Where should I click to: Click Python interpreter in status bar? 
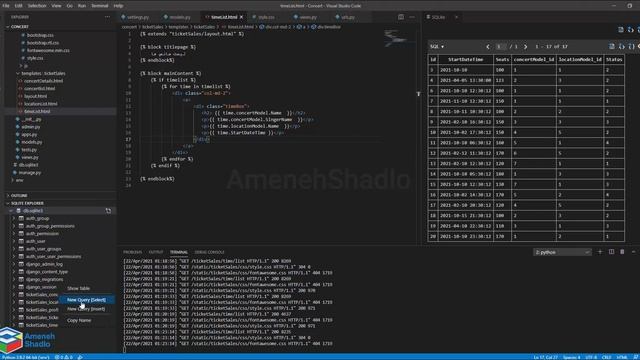26,357
